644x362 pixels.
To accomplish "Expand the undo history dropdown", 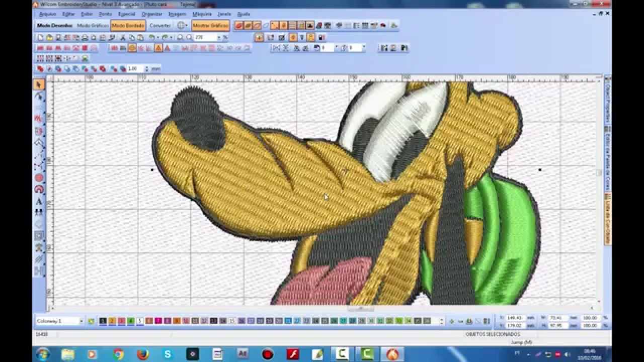I will click(157, 38).
